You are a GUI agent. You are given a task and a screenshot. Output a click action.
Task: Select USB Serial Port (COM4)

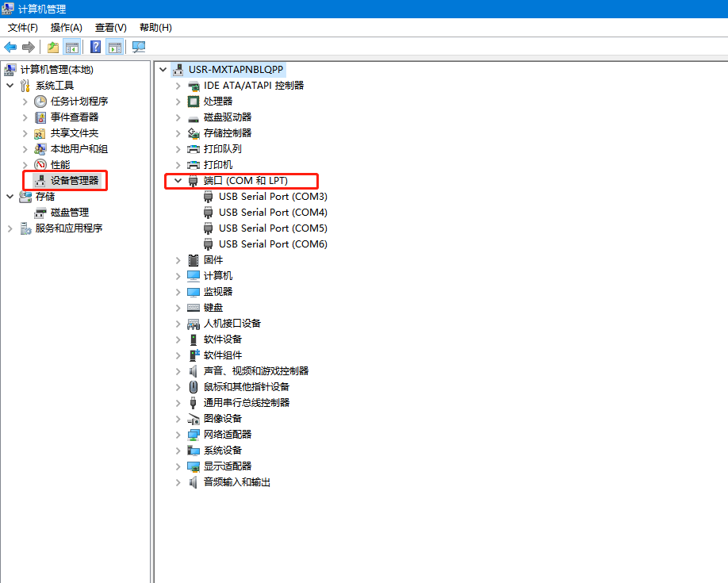click(273, 213)
